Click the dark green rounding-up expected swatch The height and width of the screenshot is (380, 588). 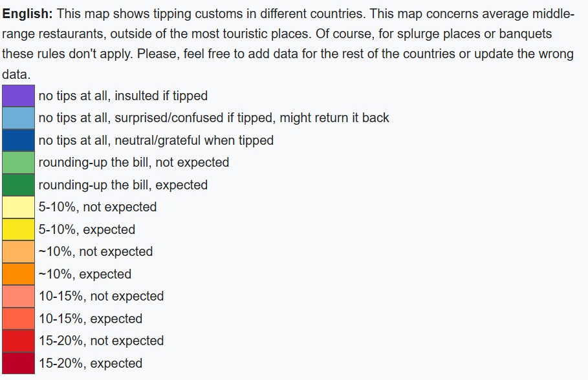tap(18, 185)
